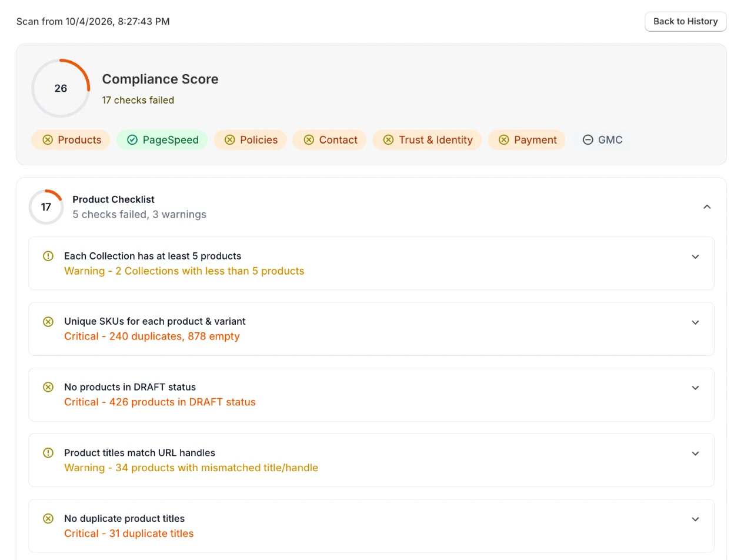Image resolution: width=744 pixels, height=560 pixels.
Task: Select the Policies category badge
Action: pyautogui.click(x=251, y=140)
